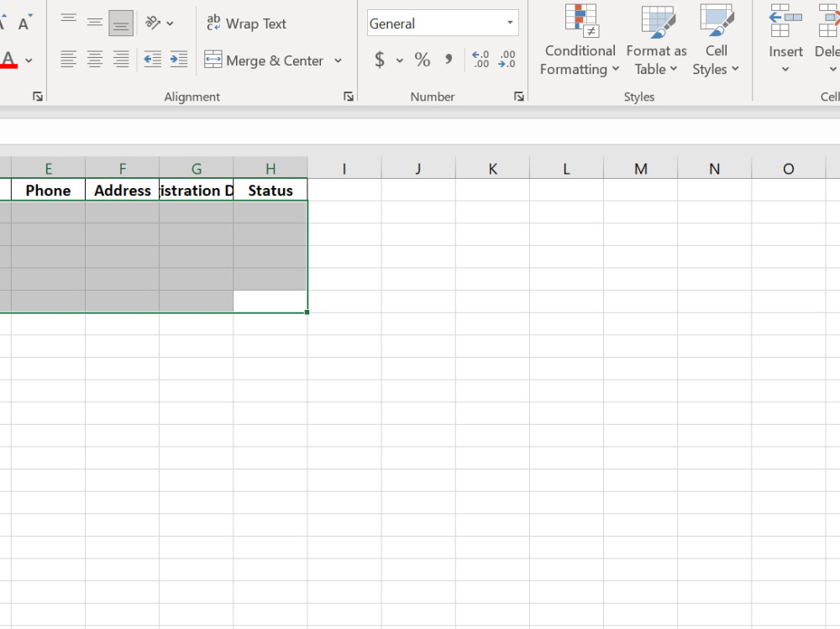
Task: Apply Accounting Number Format dollar icon
Action: click(380, 60)
